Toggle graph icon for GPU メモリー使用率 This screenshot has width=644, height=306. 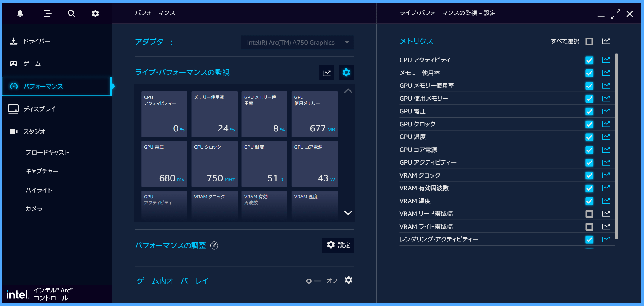[x=606, y=86]
